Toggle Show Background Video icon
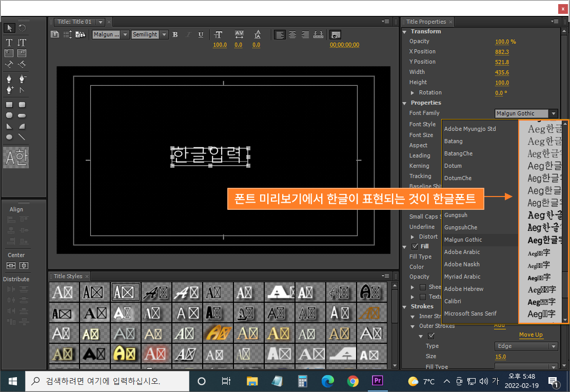570x392 pixels. pos(336,35)
